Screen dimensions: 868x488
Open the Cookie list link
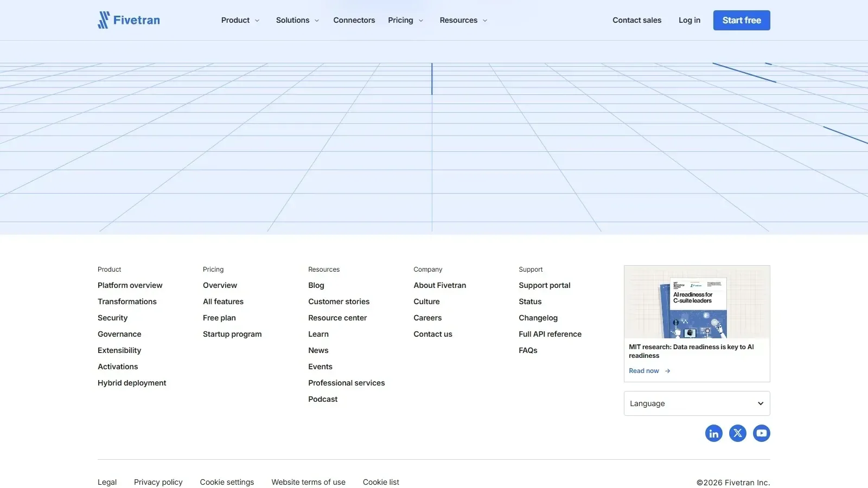(x=381, y=482)
